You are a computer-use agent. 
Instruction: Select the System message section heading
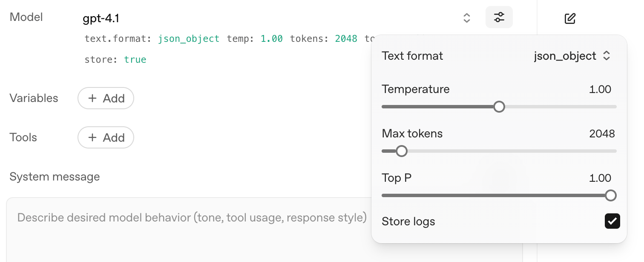click(x=55, y=176)
